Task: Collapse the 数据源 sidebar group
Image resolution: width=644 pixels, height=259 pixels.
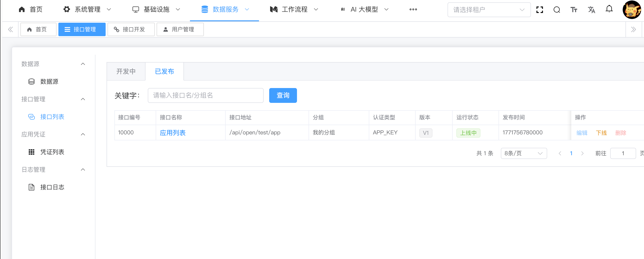Action: [x=83, y=64]
